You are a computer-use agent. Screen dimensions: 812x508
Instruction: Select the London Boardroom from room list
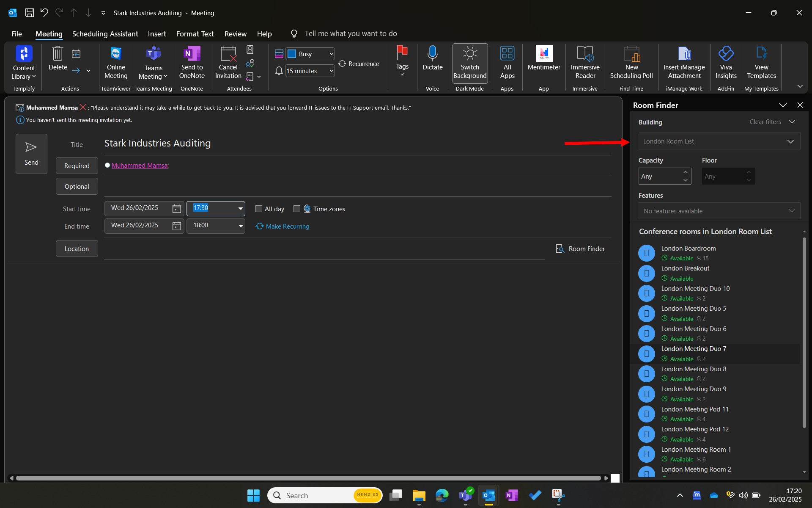(688, 248)
